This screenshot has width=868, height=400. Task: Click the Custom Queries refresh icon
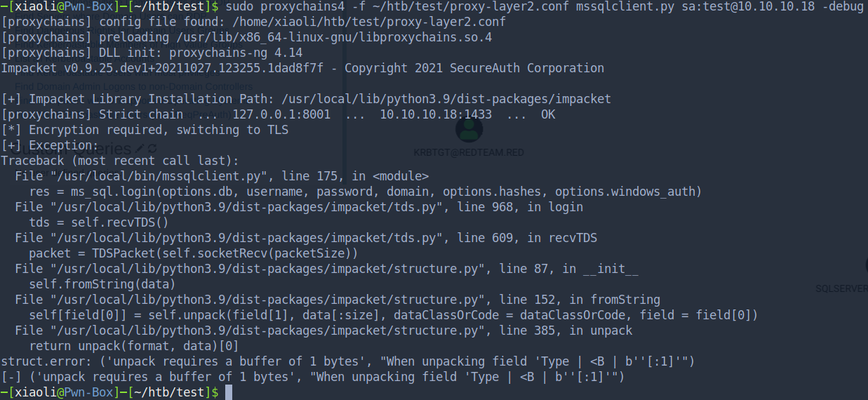coord(152,149)
